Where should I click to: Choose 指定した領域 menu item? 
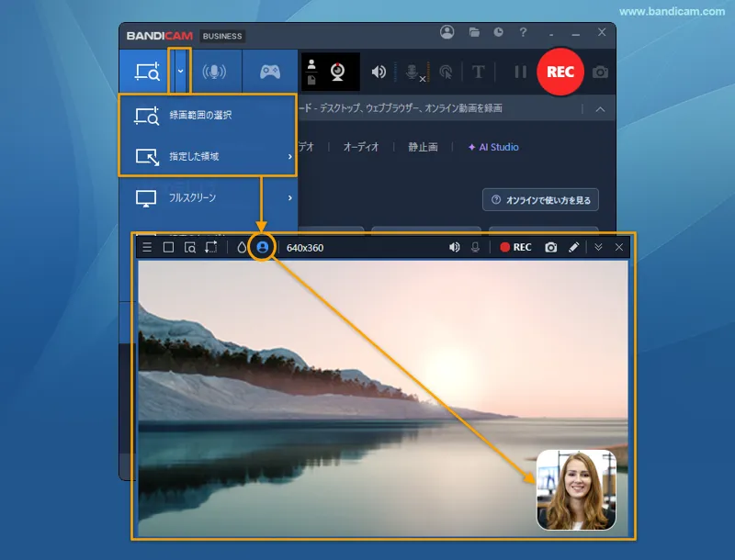(x=208, y=156)
